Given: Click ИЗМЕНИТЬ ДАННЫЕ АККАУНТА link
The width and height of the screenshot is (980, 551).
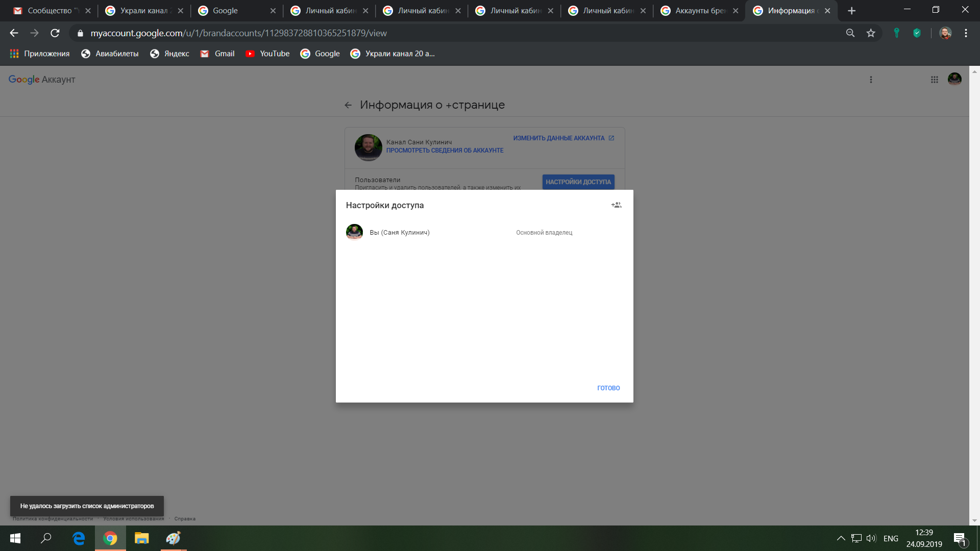Looking at the screenshot, I should pos(563,137).
